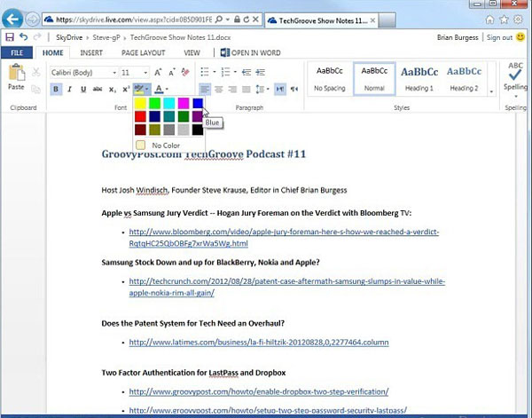
Task: Expand the bullet list style arrow
Action: pyautogui.click(x=214, y=72)
